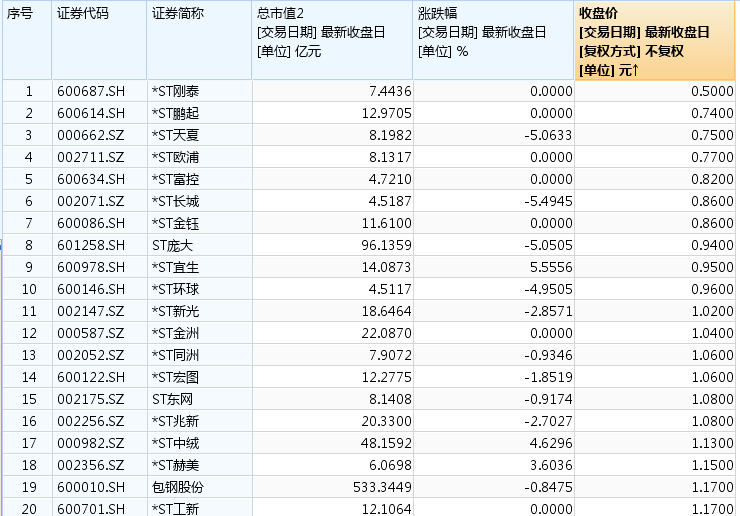Select stock name *ST长城
The image size is (740, 516).
[x=176, y=202]
